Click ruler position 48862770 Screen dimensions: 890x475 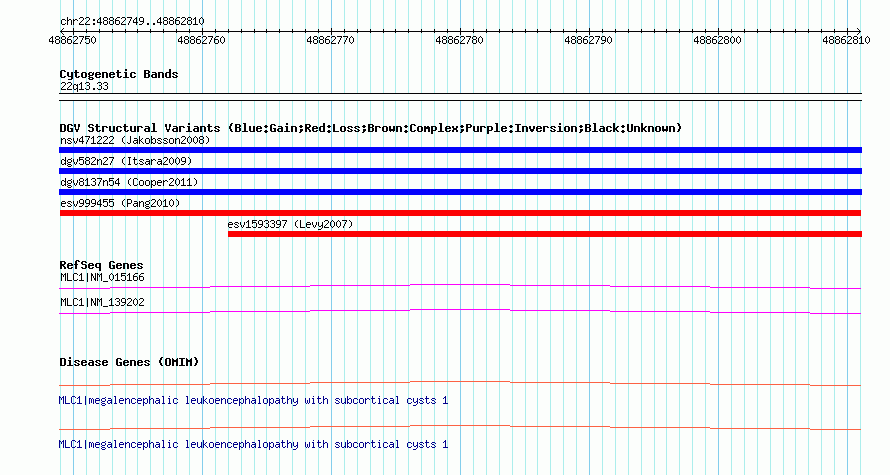(330, 40)
